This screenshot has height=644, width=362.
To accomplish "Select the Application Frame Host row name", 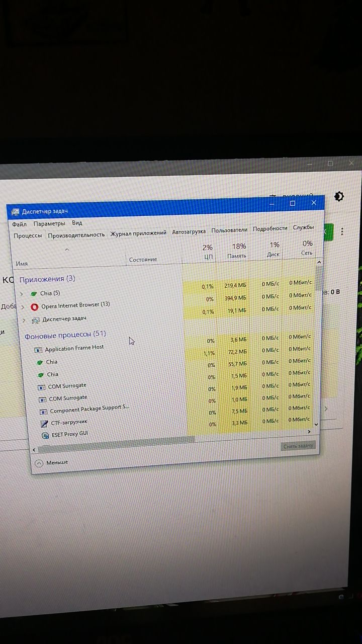I will (74, 348).
